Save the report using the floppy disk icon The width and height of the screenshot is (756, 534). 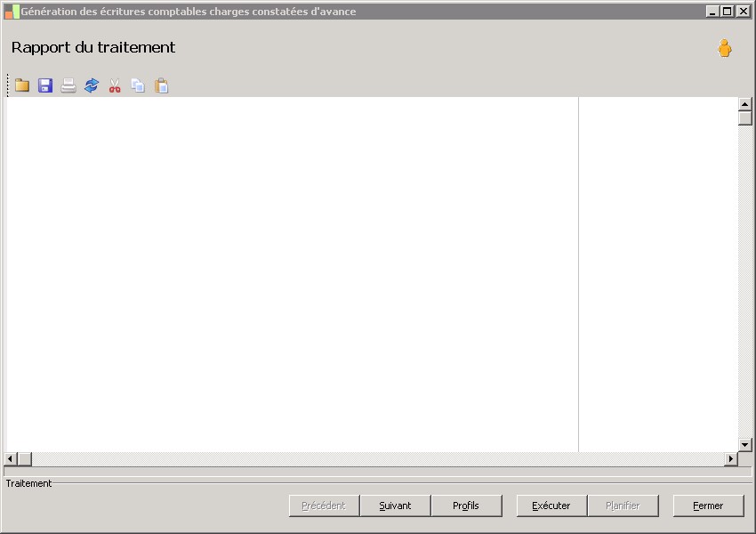[45, 85]
